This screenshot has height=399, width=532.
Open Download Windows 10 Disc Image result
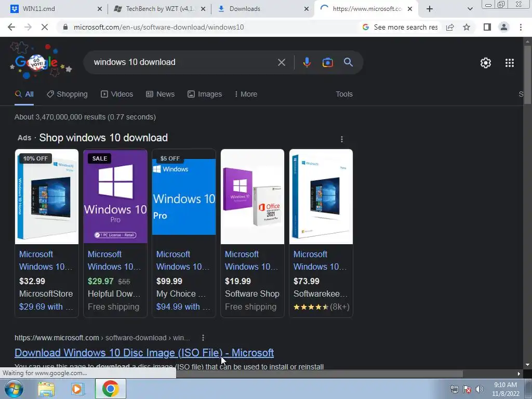[144, 353]
